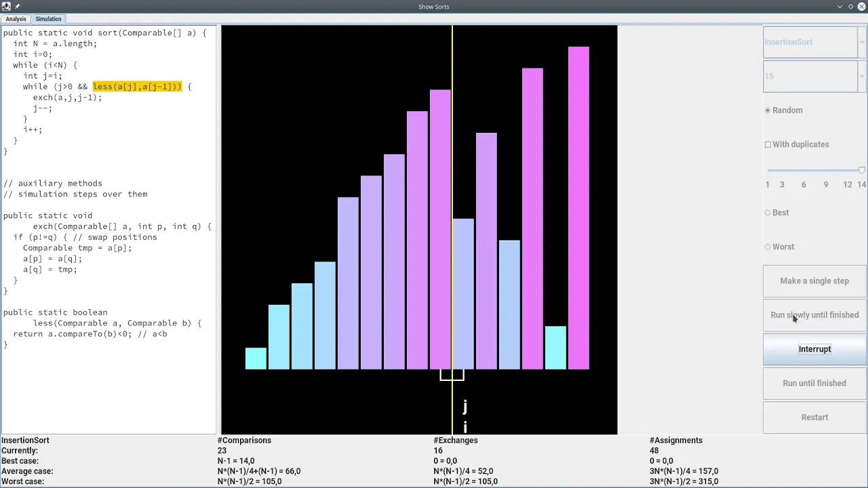Click Run slowly until finished button
Viewport: 868px width, 488px height.
pyautogui.click(x=814, y=315)
